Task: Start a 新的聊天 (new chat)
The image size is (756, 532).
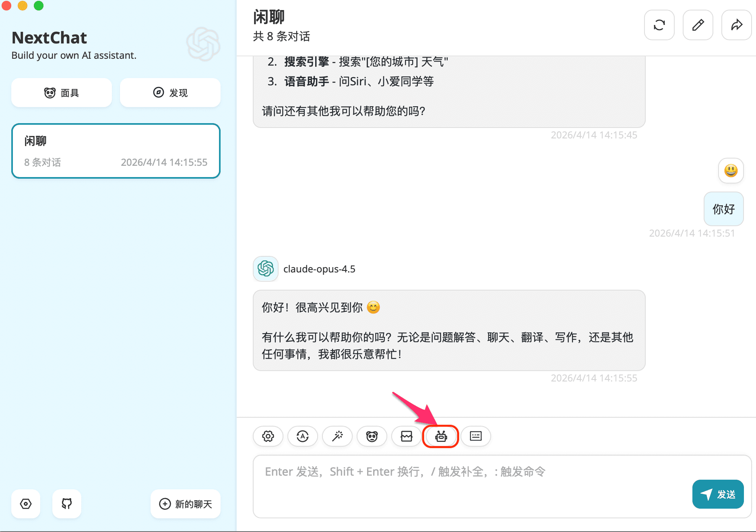Action: coord(185,504)
